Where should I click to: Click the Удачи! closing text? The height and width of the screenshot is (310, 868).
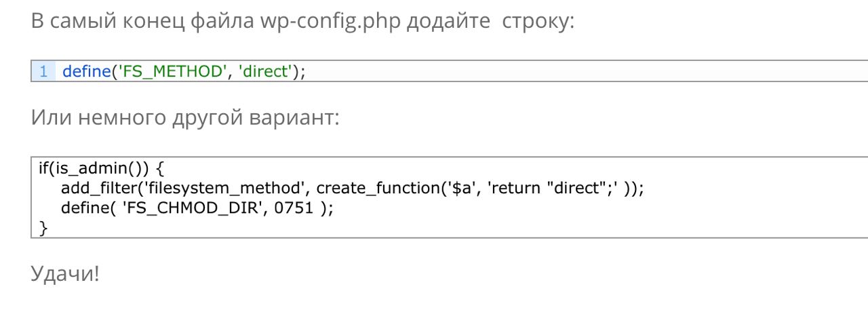tap(65, 274)
